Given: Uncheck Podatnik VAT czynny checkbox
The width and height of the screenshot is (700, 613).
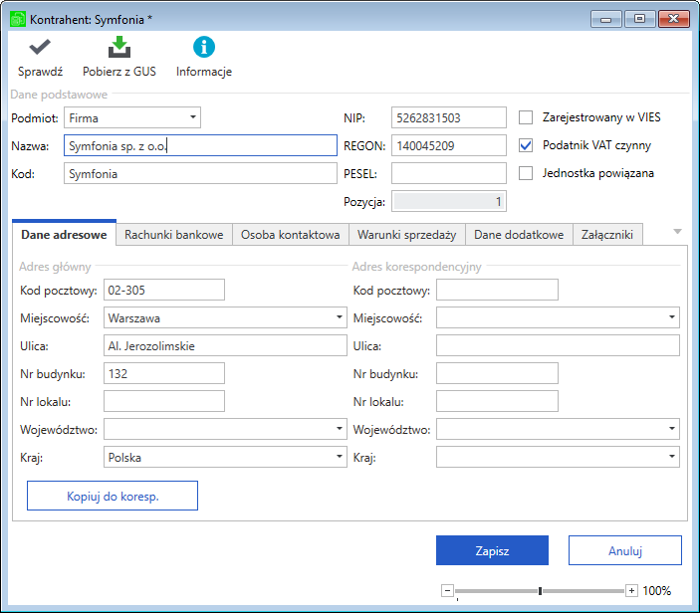Looking at the screenshot, I should tap(526, 145).
